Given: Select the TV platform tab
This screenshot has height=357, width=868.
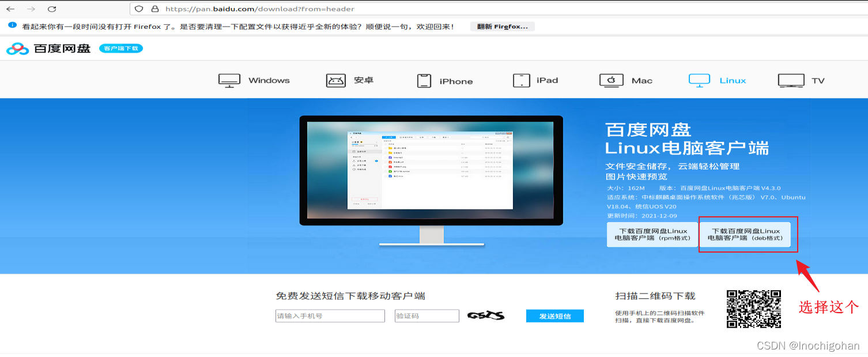Looking at the screenshot, I should click(x=802, y=81).
